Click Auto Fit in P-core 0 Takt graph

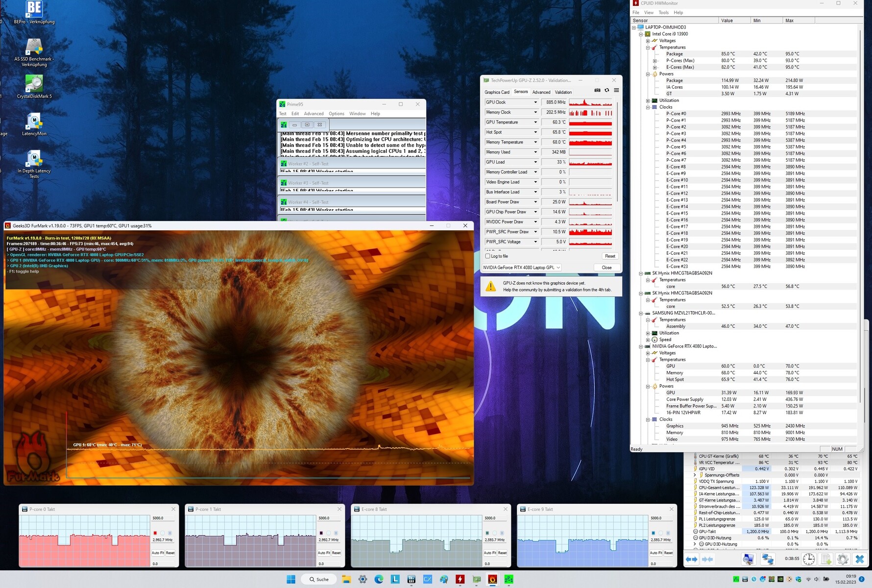coord(158,553)
